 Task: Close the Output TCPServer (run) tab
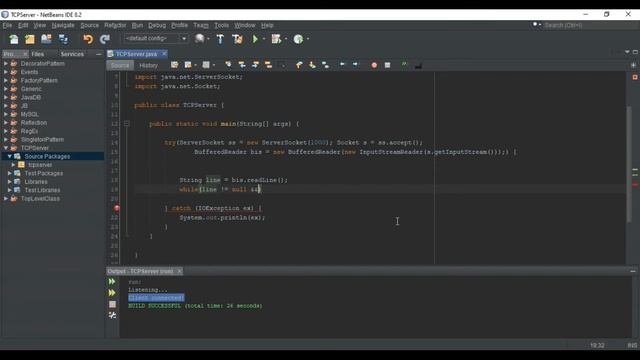click(179, 271)
